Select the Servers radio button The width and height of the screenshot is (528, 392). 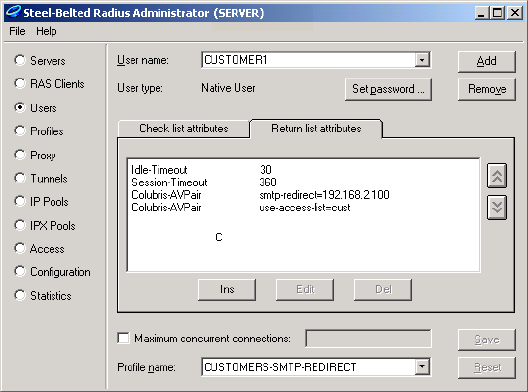tap(20, 61)
